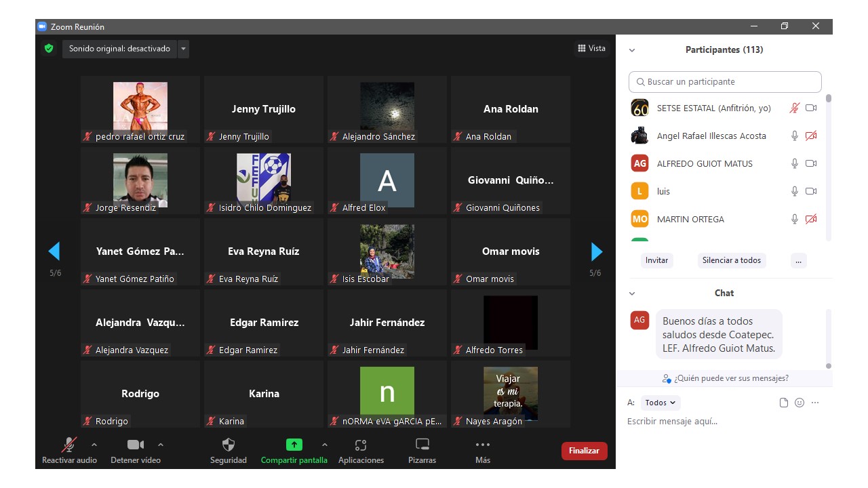Open the Seguridad shield icon
Screen dimensions: 868x488
229,445
